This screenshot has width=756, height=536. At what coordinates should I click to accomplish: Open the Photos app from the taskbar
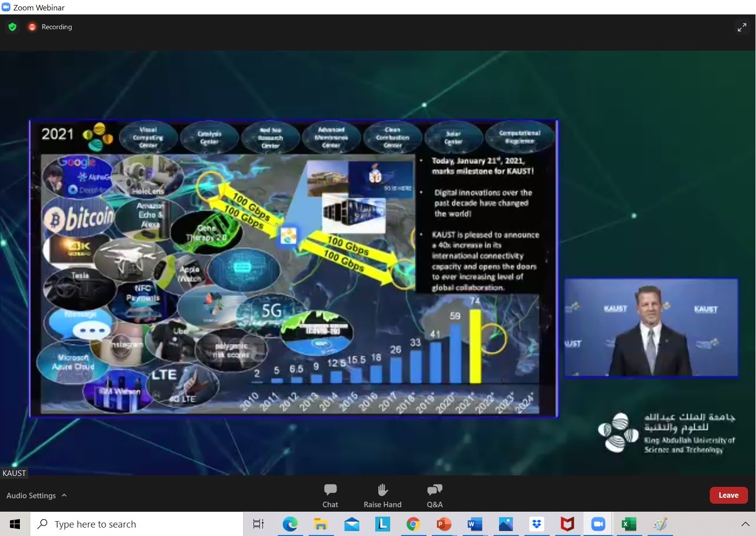505,524
